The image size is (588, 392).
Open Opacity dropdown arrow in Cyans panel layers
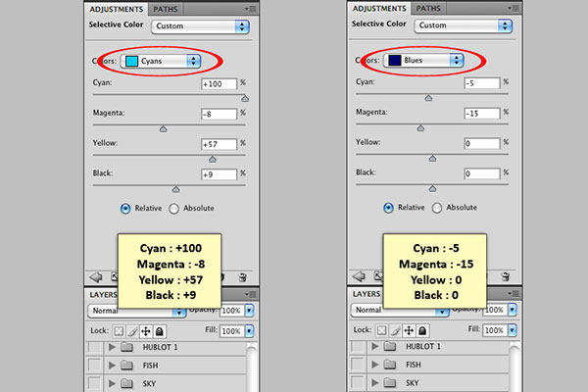(x=249, y=311)
